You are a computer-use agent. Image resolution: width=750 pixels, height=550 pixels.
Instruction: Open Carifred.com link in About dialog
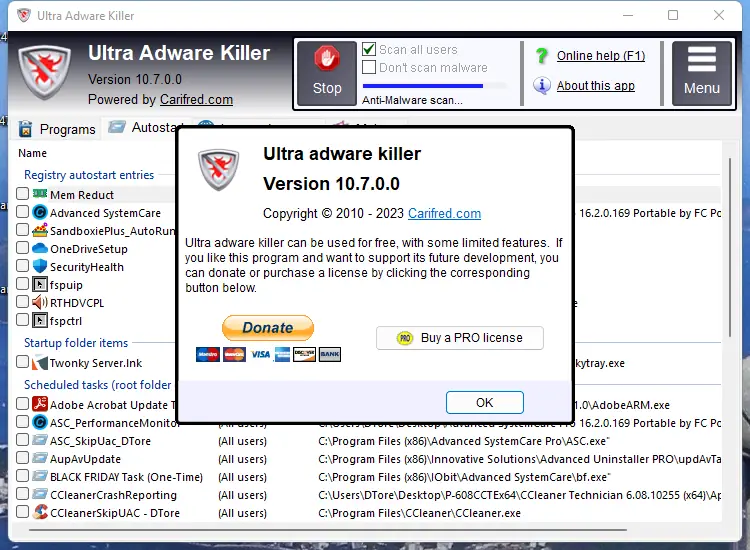tap(444, 213)
